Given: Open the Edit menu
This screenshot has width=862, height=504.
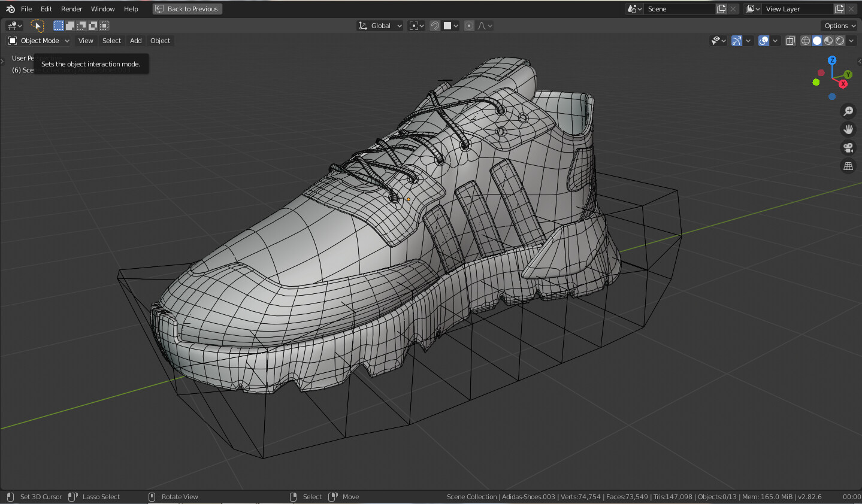Looking at the screenshot, I should pyautogui.click(x=46, y=9).
